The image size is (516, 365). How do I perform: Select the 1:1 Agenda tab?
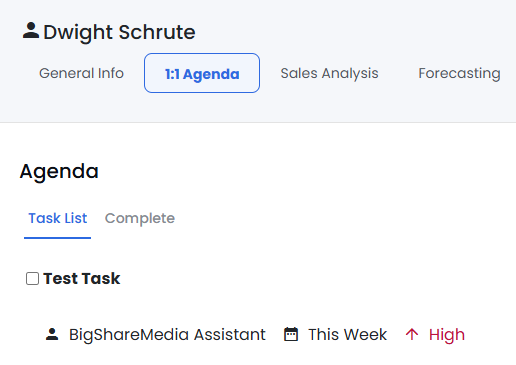tap(202, 73)
